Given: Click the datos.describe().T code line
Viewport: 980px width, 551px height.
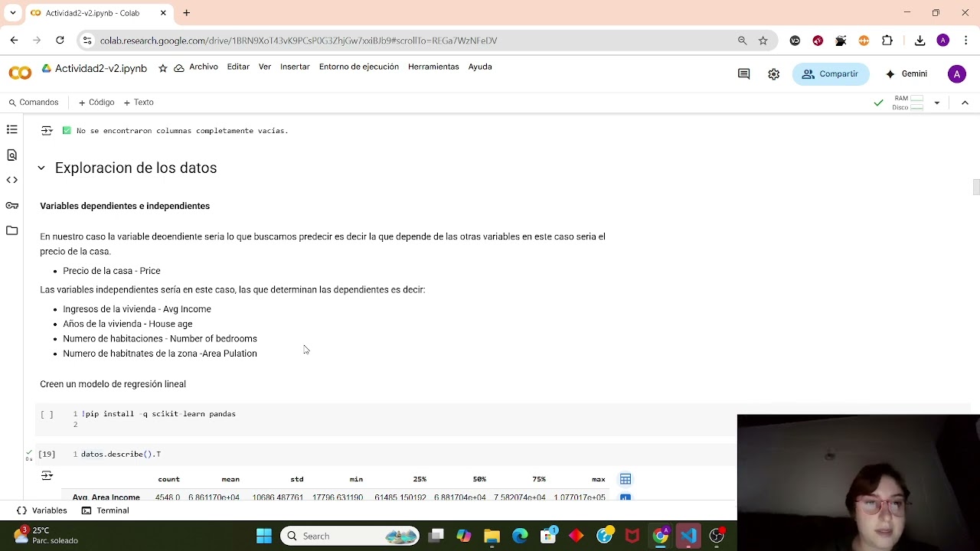Looking at the screenshot, I should (121, 455).
